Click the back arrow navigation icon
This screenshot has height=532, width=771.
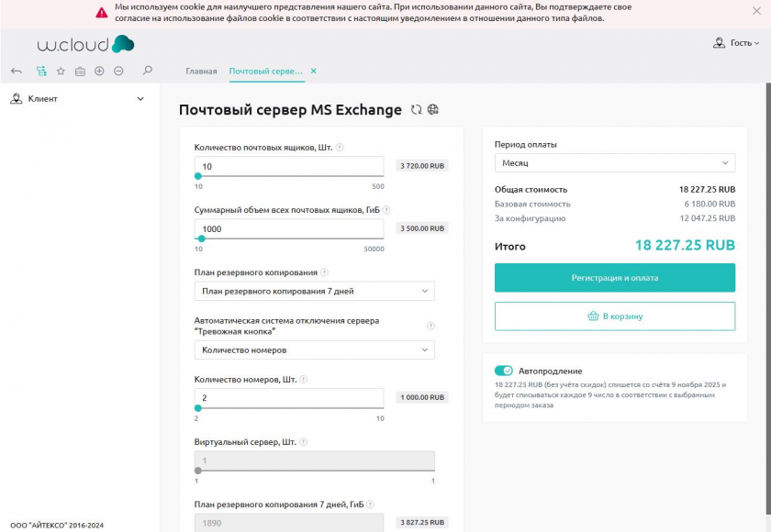point(17,71)
